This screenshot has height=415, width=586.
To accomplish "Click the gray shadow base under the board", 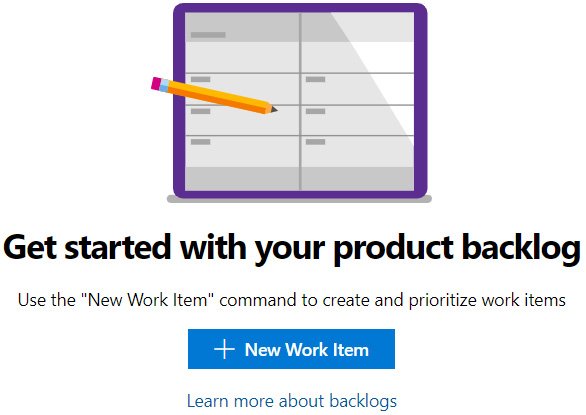I will point(299,199).
